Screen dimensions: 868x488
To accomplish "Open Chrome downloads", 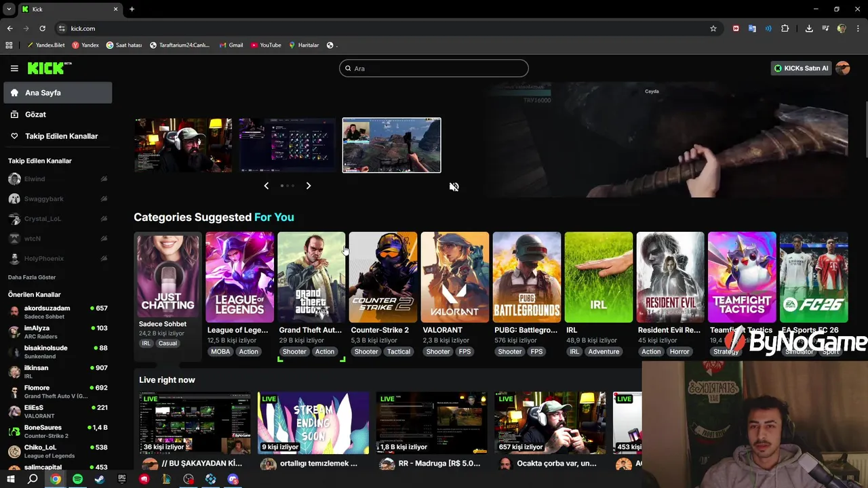I will click(809, 28).
